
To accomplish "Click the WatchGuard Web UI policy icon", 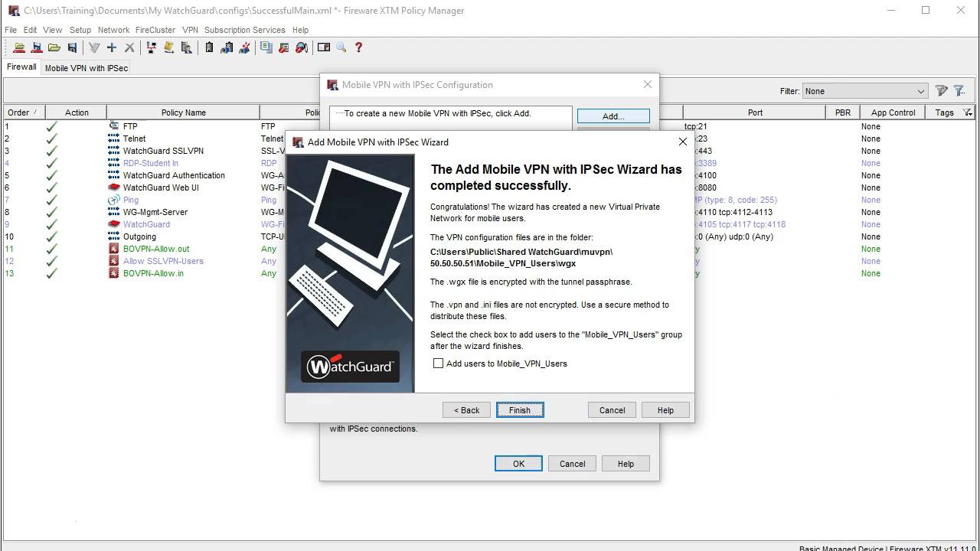I will coord(114,187).
